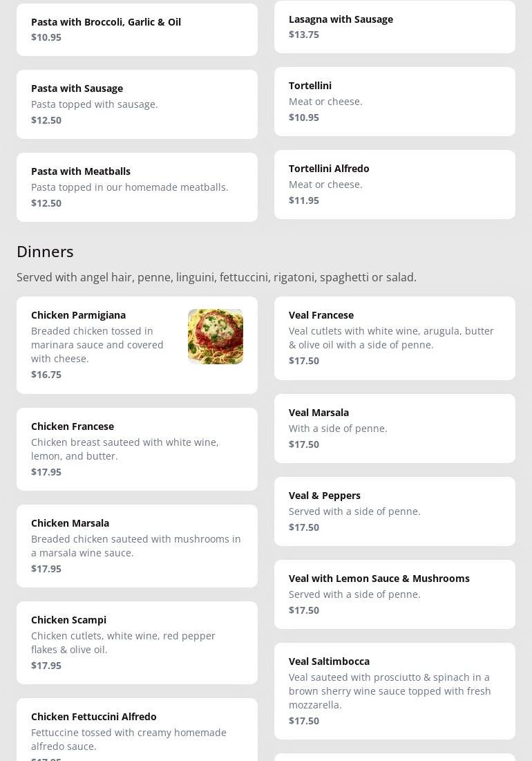Open the Chicken Parmigiana dish photo
The image size is (532, 761).
click(215, 337)
